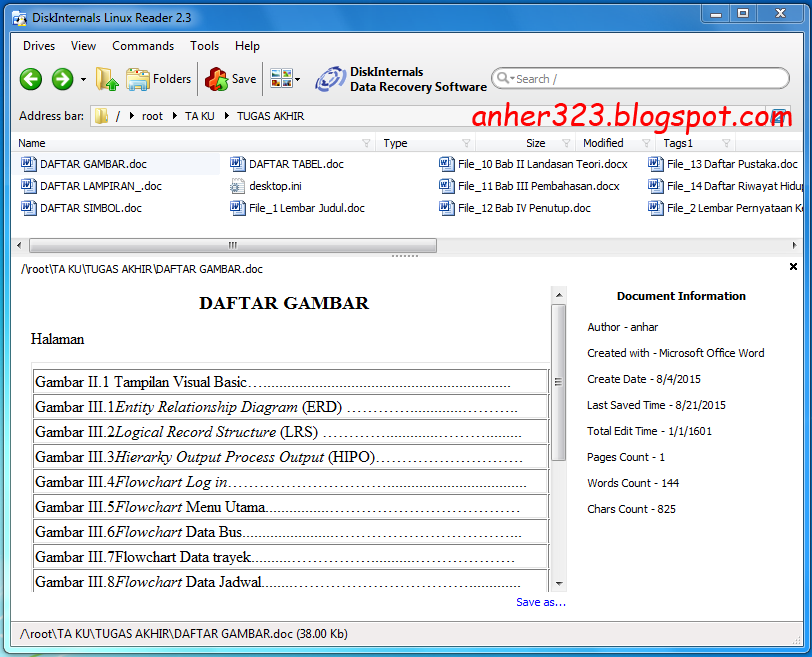This screenshot has width=812, height=657.
Task: Expand the arrow before TA KU in address bar
Action: click(175, 116)
